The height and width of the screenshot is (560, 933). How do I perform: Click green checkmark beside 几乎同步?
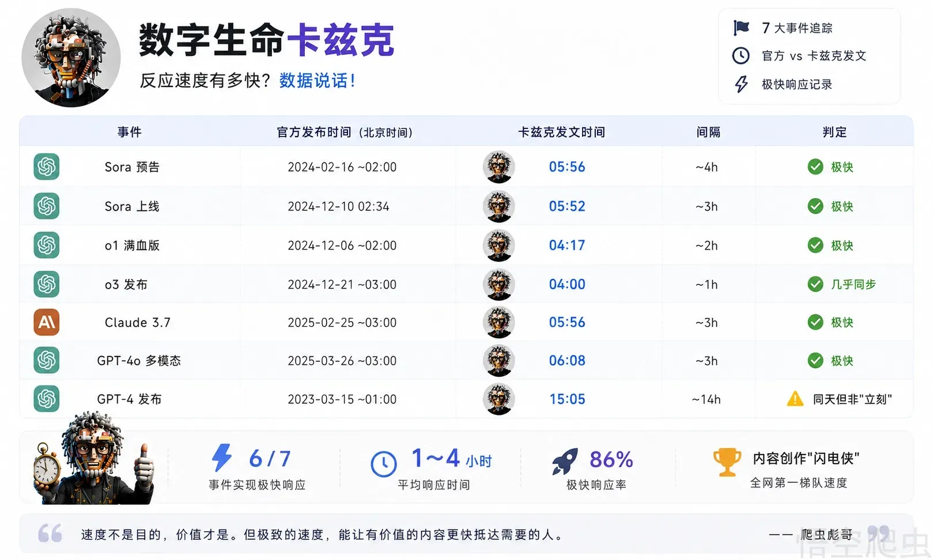pyautogui.click(x=815, y=284)
